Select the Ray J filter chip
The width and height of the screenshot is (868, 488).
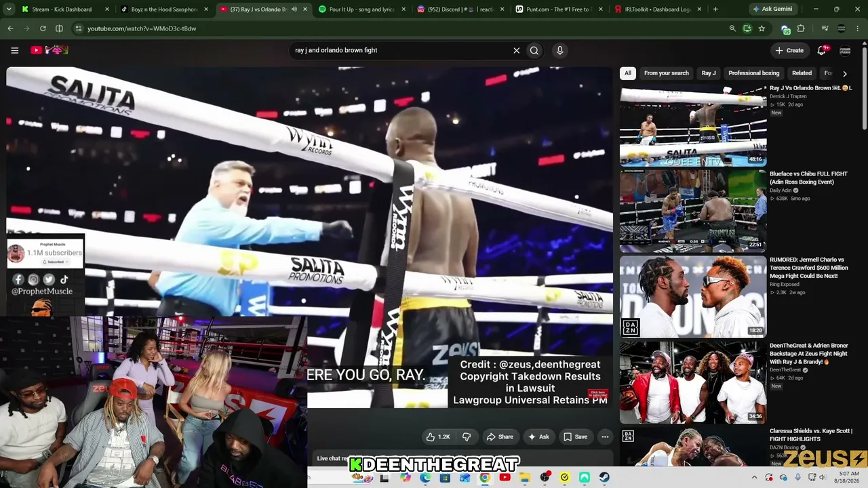709,73
